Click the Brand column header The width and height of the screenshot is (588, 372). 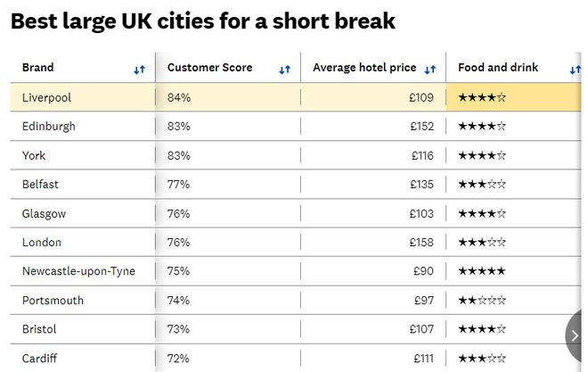[x=38, y=68]
